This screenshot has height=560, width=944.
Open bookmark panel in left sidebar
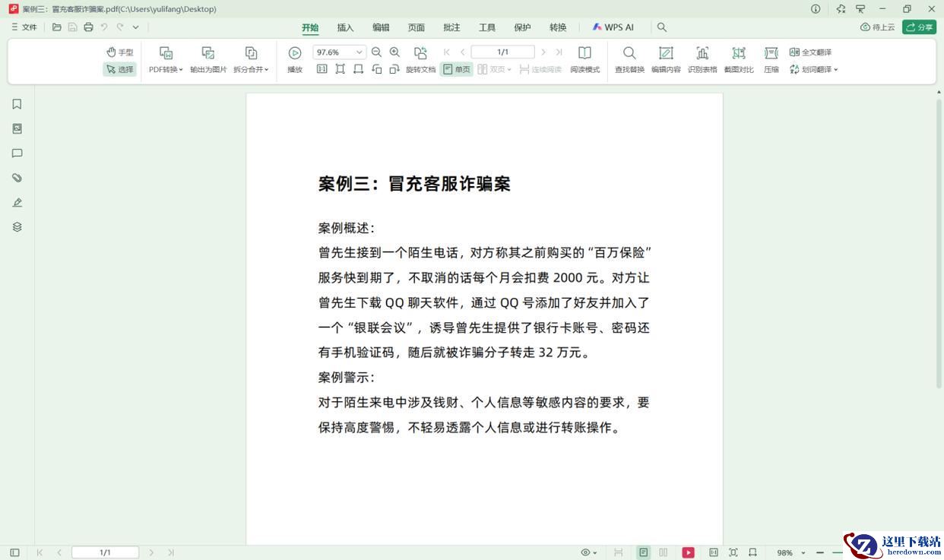point(17,104)
